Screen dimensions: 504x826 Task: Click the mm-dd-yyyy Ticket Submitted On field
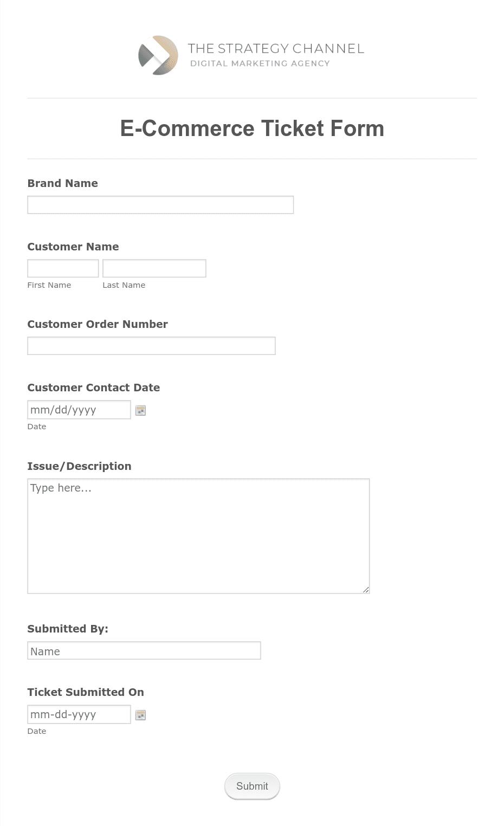click(x=79, y=714)
